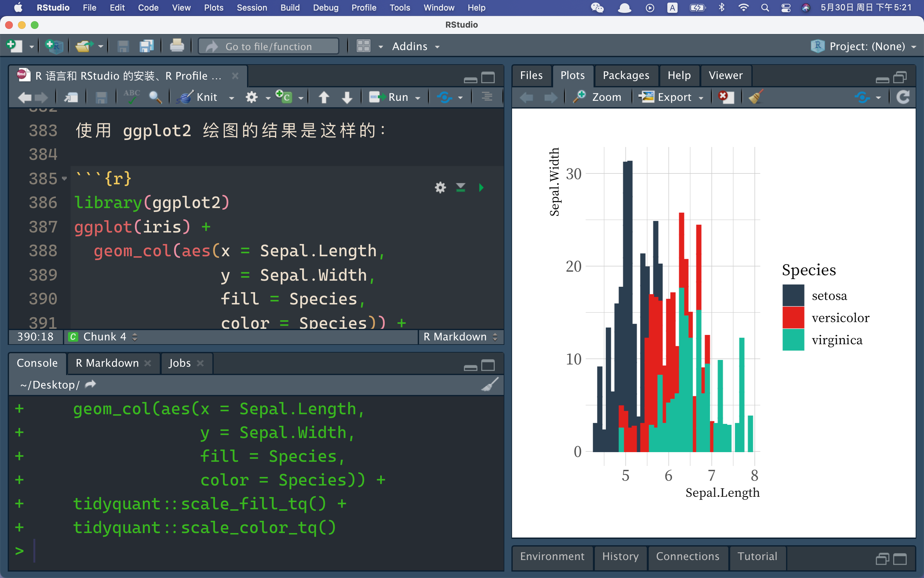
Task: Run all chunks above this chunk
Action: click(x=460, y=187)
